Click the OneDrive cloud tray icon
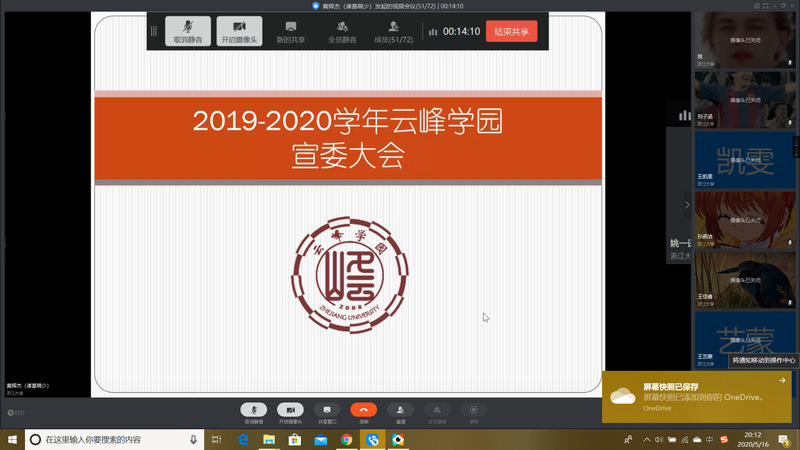 pos(697,439)
